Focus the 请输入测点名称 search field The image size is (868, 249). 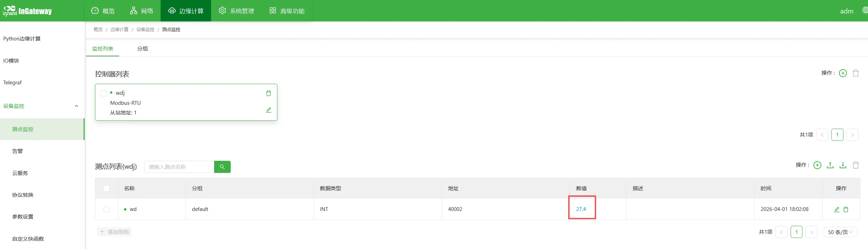click(x=179, y=167)
